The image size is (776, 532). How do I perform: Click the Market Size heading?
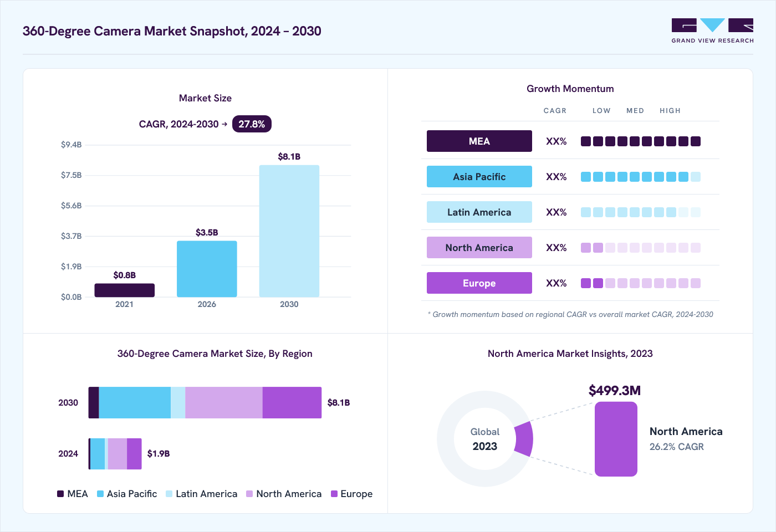205,98
